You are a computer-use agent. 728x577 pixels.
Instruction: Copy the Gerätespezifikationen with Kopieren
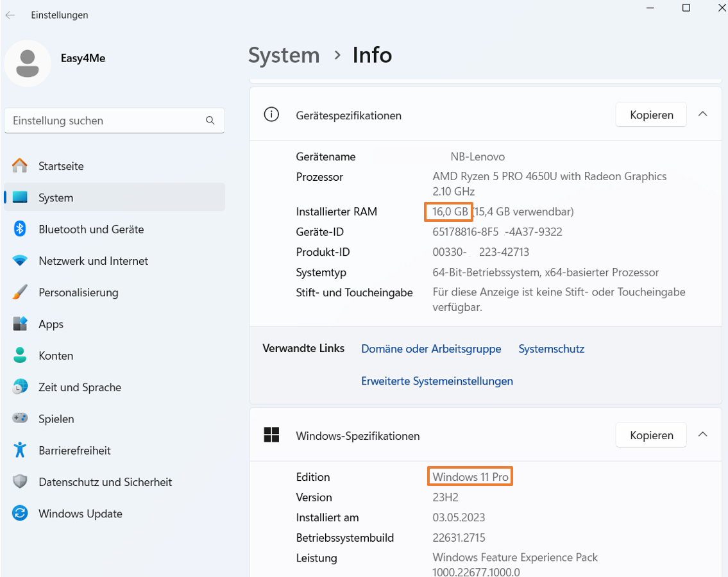point(651,115)
